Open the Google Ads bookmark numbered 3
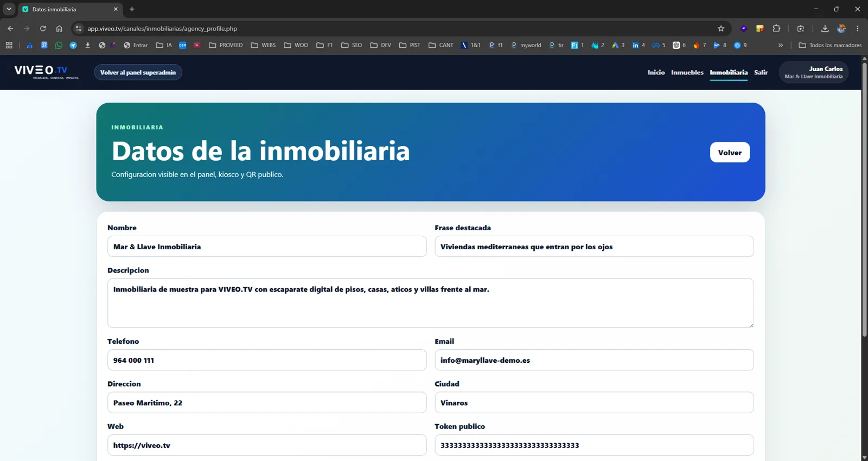 [618, 45]
